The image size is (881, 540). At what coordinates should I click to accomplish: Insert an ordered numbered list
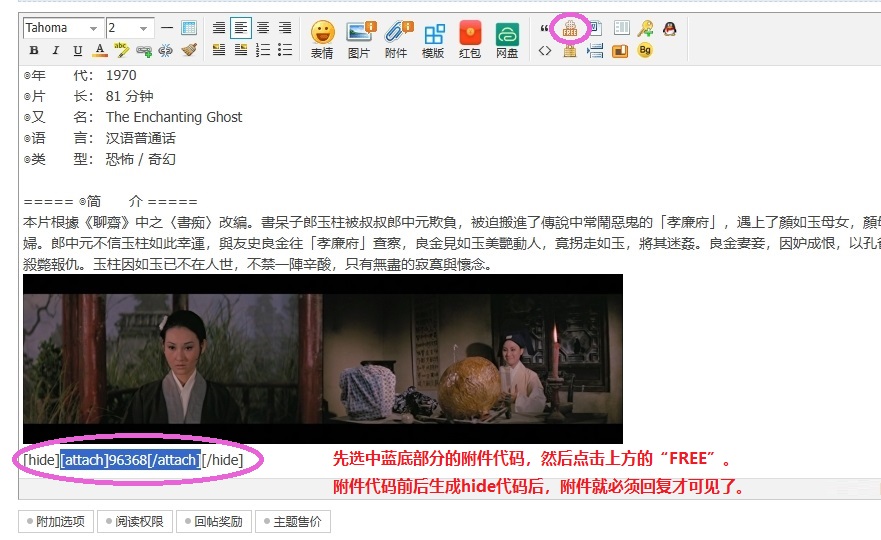[263, 50]
